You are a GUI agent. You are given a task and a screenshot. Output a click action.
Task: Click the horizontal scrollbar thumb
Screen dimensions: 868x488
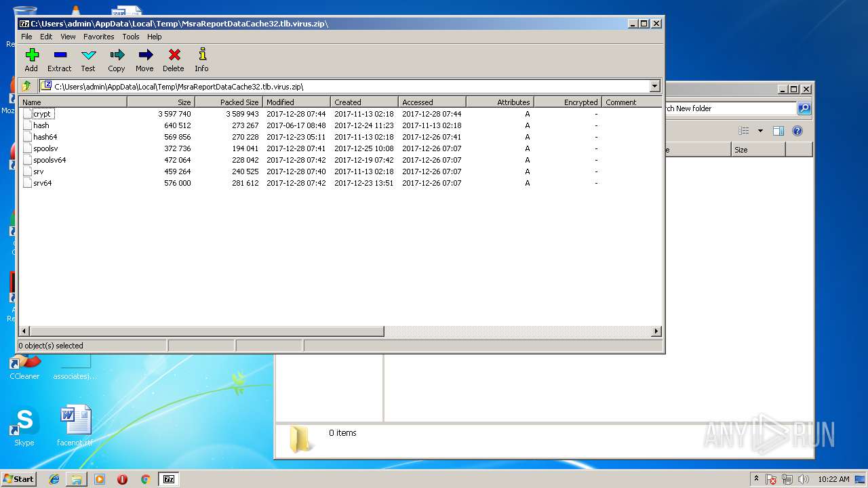207,331
